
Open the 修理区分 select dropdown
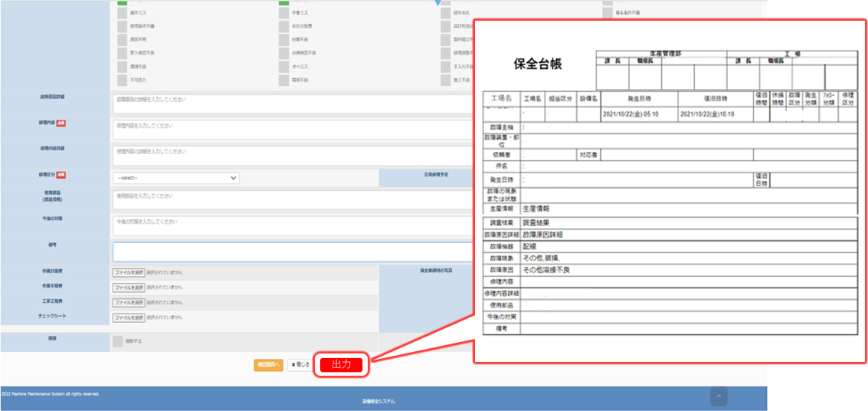point(176,178)
